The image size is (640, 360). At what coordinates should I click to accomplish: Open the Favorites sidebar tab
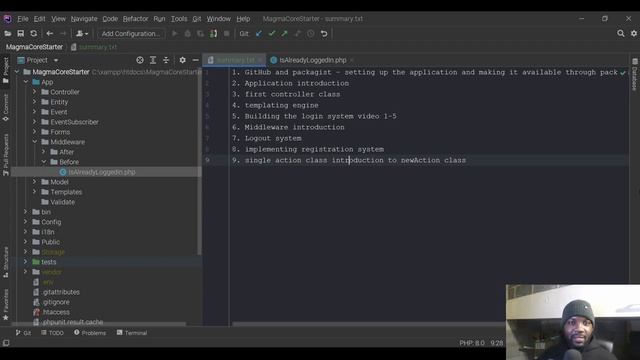(x=6, y=304)
